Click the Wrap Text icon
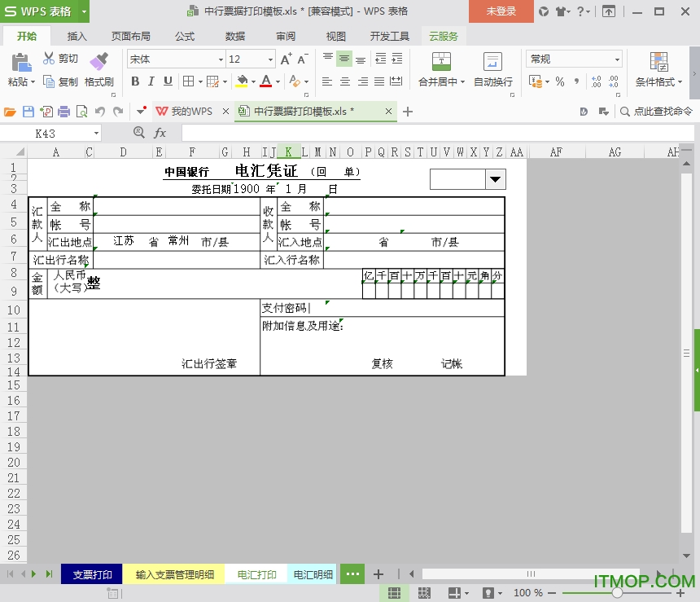The height and width of the screenshot is (602, 700). click(x=493, y=61)
